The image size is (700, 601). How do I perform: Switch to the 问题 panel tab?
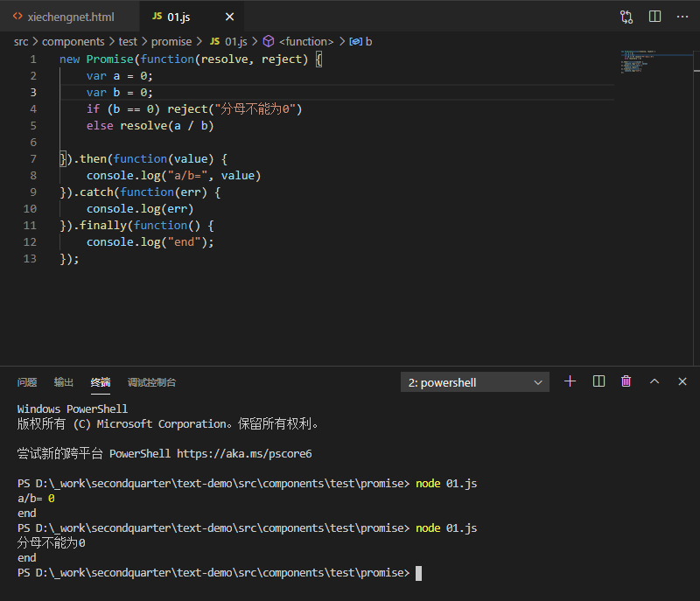(x=27, y=382)
